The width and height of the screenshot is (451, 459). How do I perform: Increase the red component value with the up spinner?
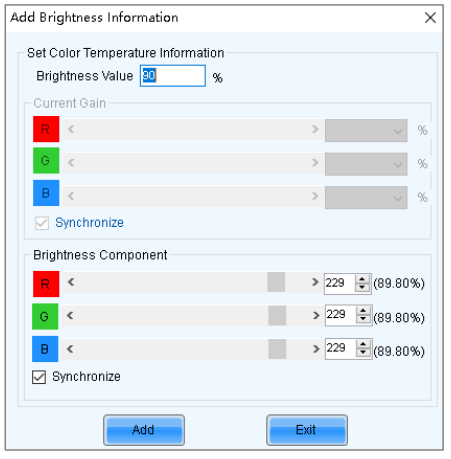pos(362,279)
